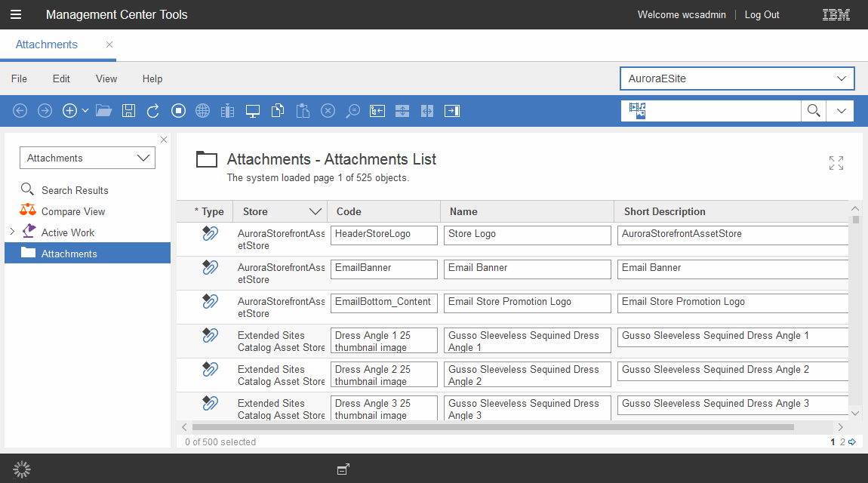868x483 pixels.
Task: Select the Attachments tab
Action: click(x=47, y=45)
